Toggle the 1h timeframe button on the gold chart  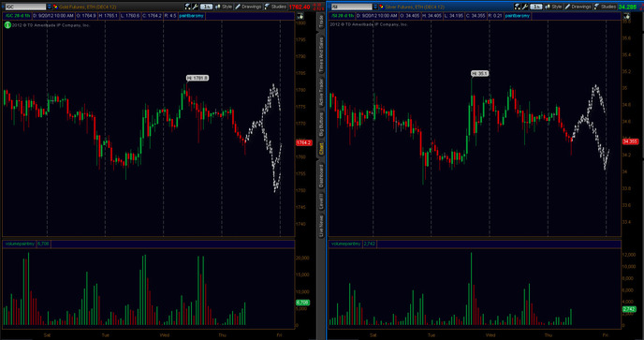tap(206, 7)
